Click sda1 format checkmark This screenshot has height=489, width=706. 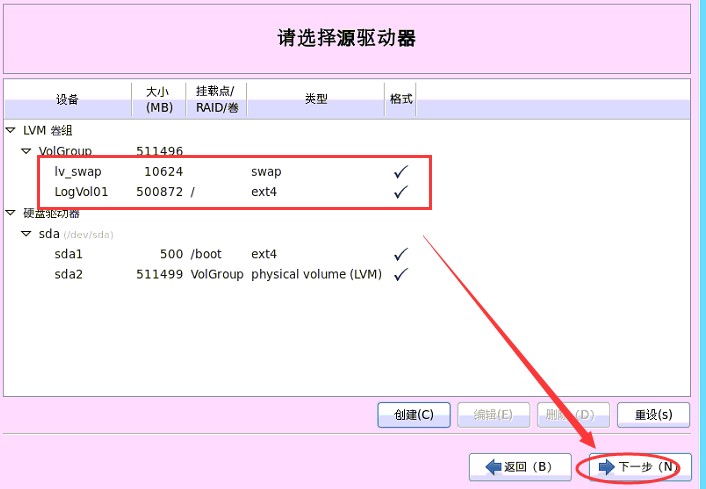[401, 254]
